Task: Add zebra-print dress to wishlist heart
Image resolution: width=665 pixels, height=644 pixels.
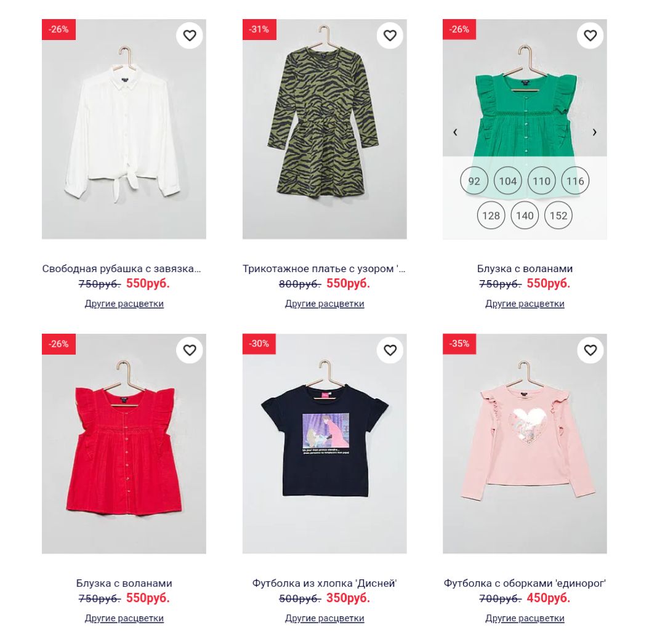Action: pos(390,36)
